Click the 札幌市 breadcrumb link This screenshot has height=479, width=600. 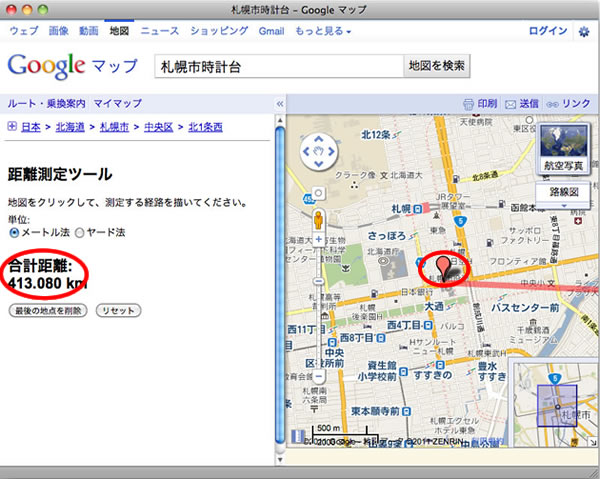tap(114, 127)
